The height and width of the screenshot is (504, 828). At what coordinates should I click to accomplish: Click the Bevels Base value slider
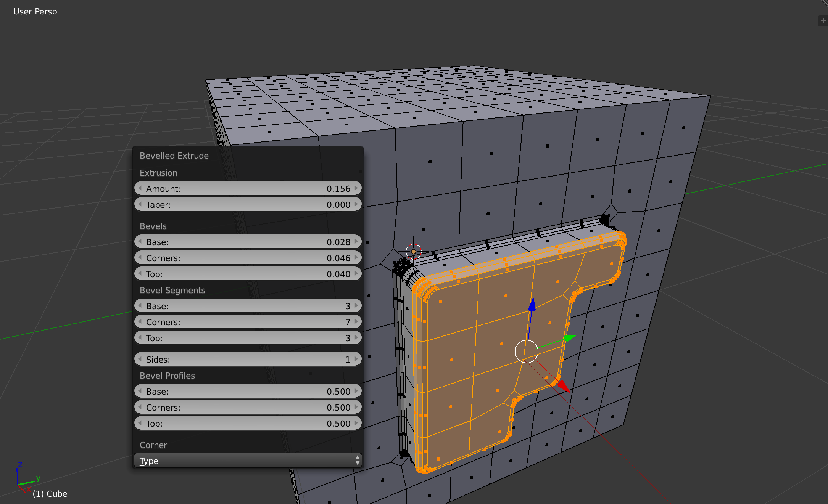(248, 242)
